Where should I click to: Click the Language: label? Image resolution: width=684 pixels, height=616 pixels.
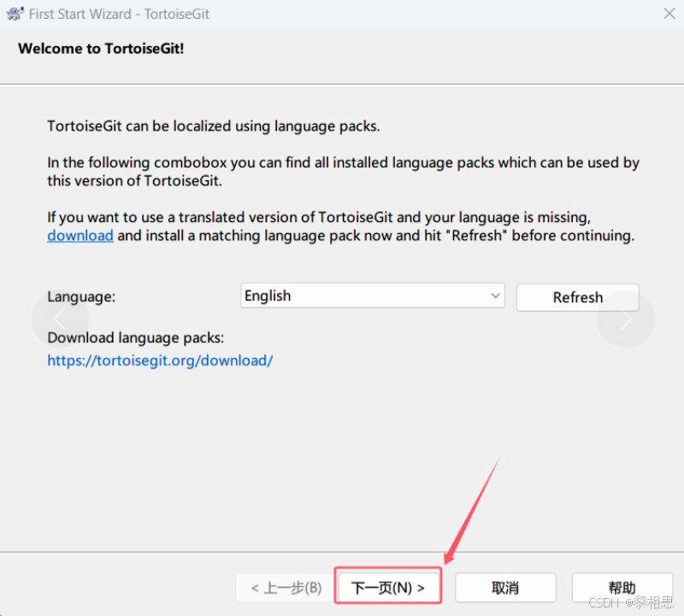pyautogui.click(x=81, y=296)
